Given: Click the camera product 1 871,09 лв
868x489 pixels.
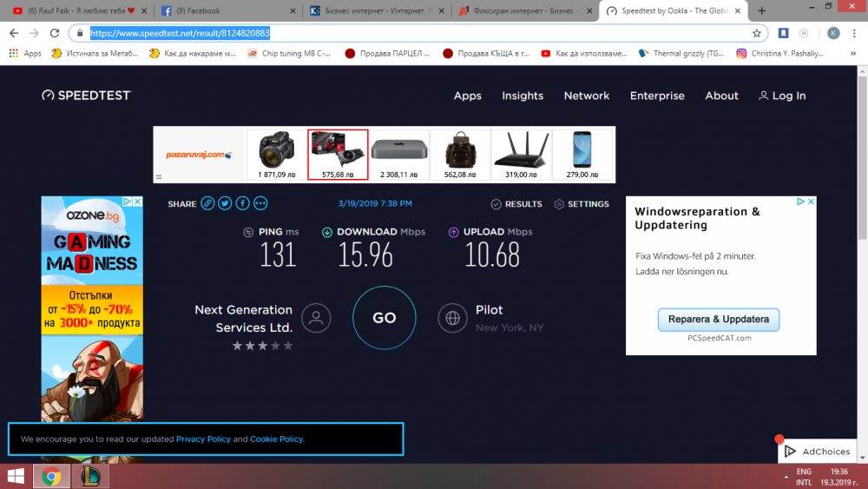Looking at the screenshot, I should click(x=277, y=155).
